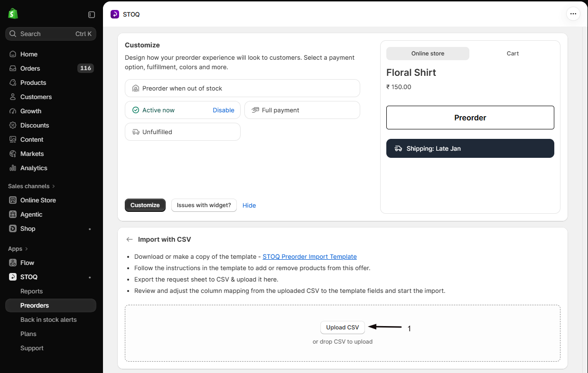This screenshot has width=588, height=373.
Task: Open the three-dot more actions menu
Action: pos(573,14)
